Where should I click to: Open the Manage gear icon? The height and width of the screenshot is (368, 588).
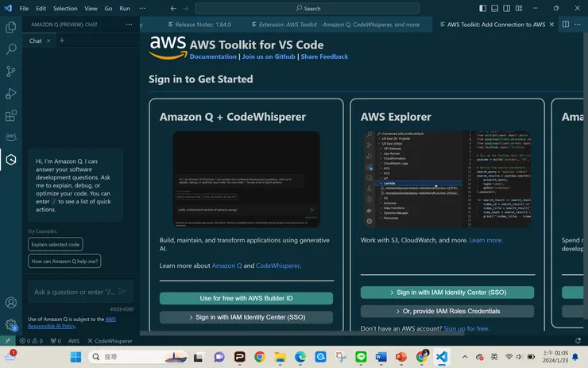(x=11, y=324)
